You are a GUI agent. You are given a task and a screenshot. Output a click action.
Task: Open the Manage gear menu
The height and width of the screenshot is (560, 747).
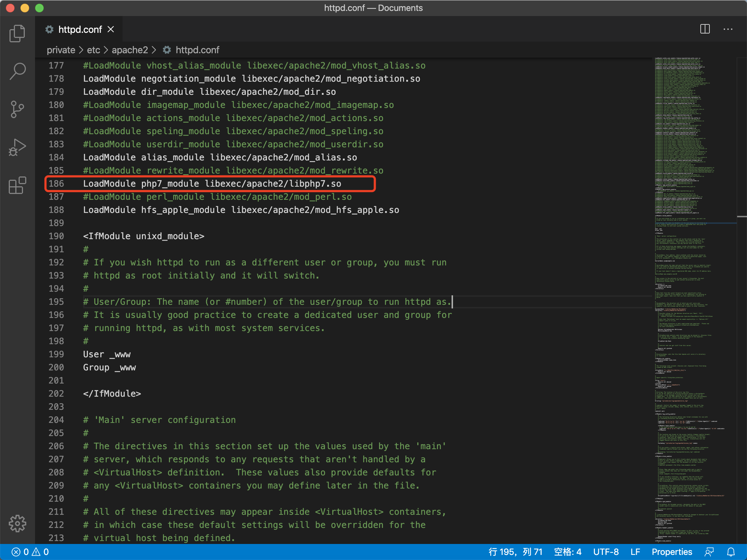[17, 524]
